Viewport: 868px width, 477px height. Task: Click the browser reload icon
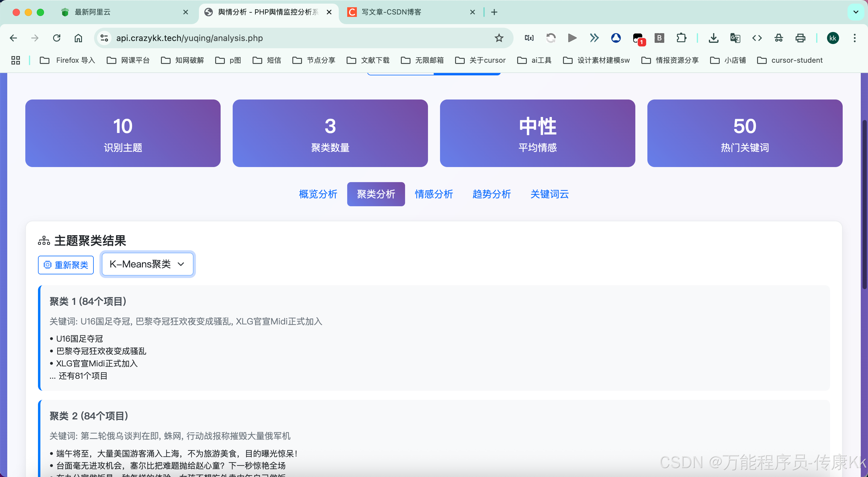[57, 38]
